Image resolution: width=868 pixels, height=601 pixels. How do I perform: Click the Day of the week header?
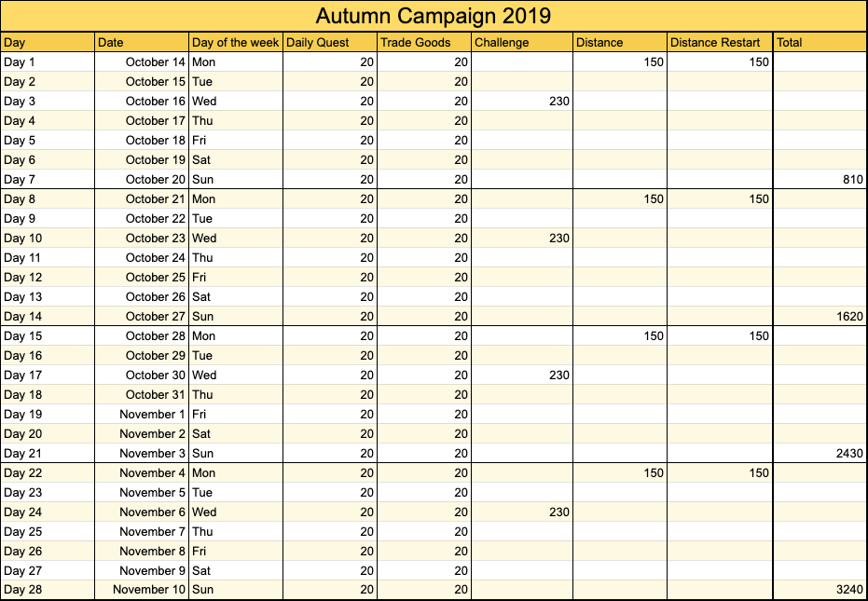[236, 43]
